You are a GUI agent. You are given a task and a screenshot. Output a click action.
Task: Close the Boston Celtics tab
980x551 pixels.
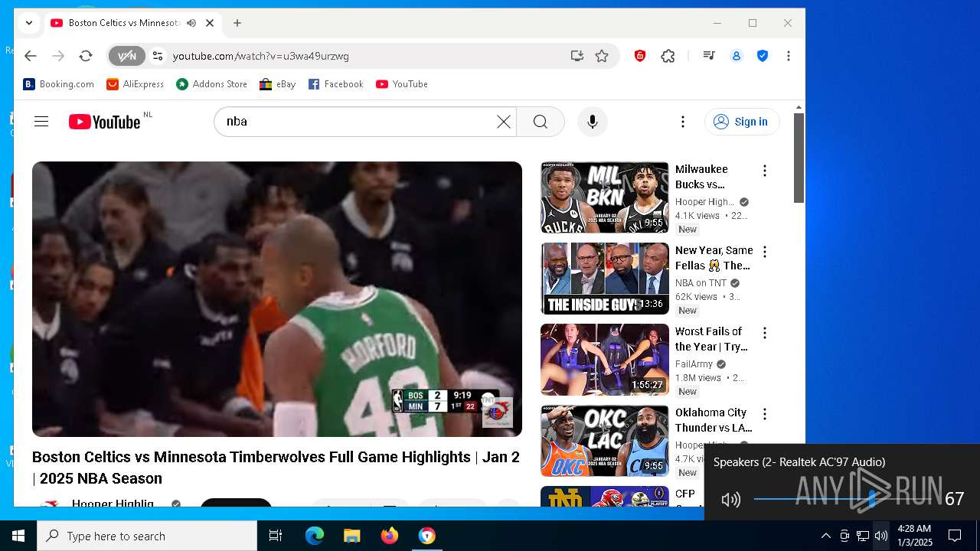210,23
